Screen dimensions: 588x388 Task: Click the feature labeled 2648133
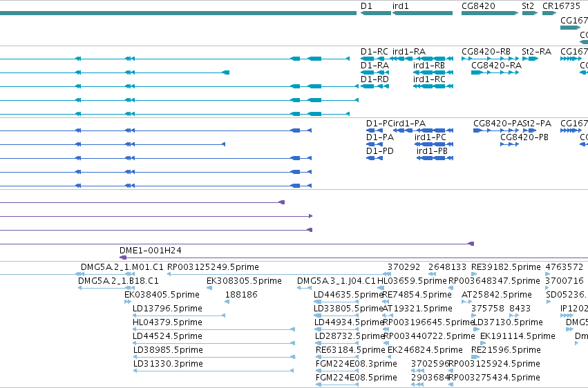[432, 275]
